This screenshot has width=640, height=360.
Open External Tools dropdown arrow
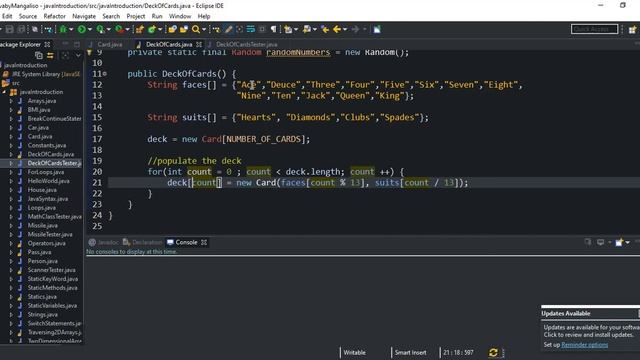click(127, 29)
